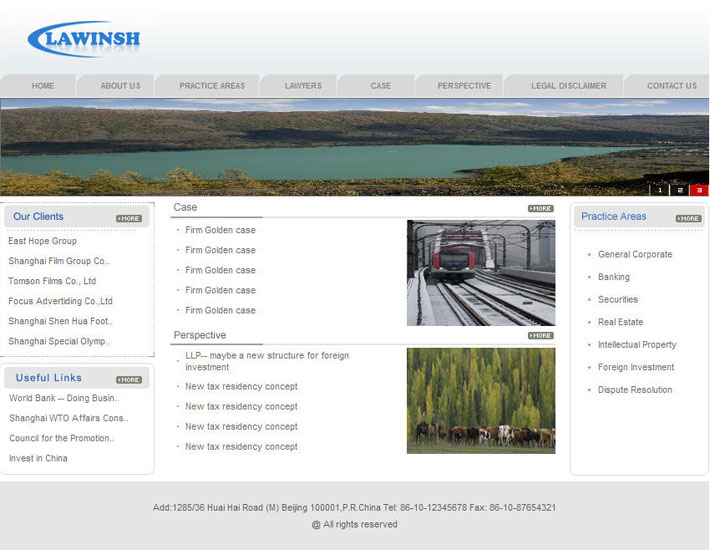Select the LAWYERS navigation tab
The height and width of the screenshot is (550, 710).
tap(303, 86)
